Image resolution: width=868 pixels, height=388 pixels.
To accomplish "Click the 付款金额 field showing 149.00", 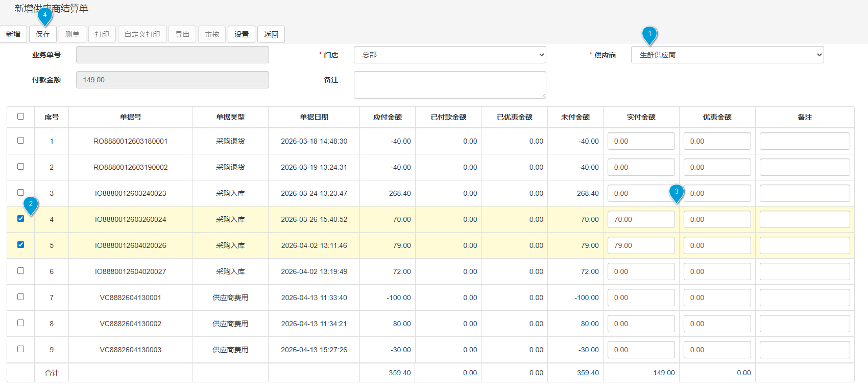I will (172, 80).
